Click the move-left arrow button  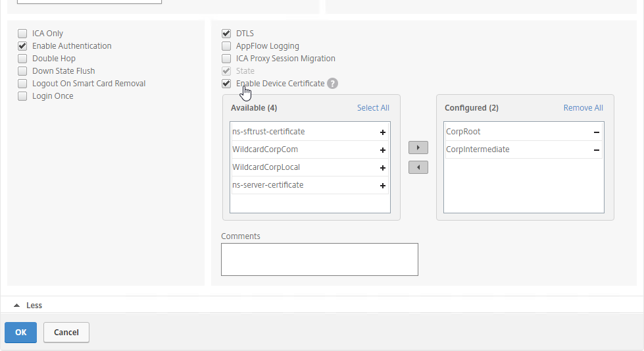click(x=418, y=167)
